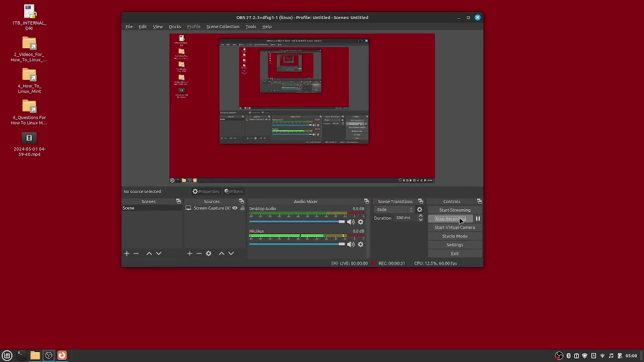Toggle lock on Screen Capture source
The image size is (644, 362).
(242, 208)
